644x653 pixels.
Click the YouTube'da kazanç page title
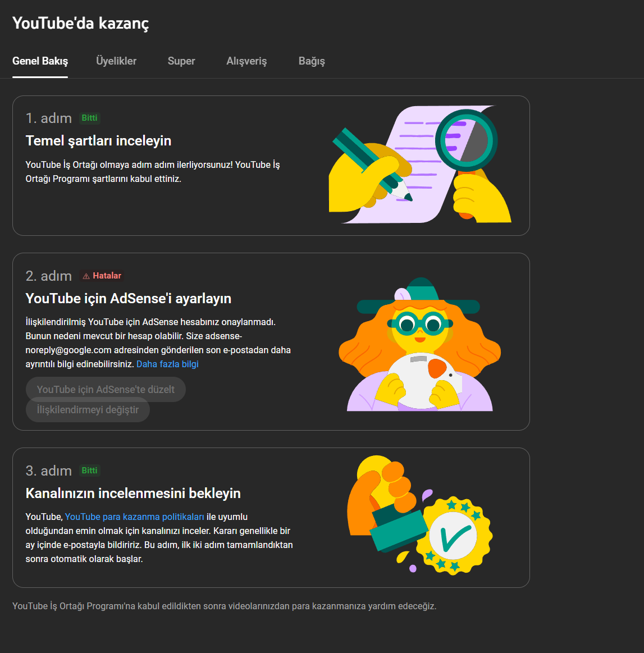[80, 24]
